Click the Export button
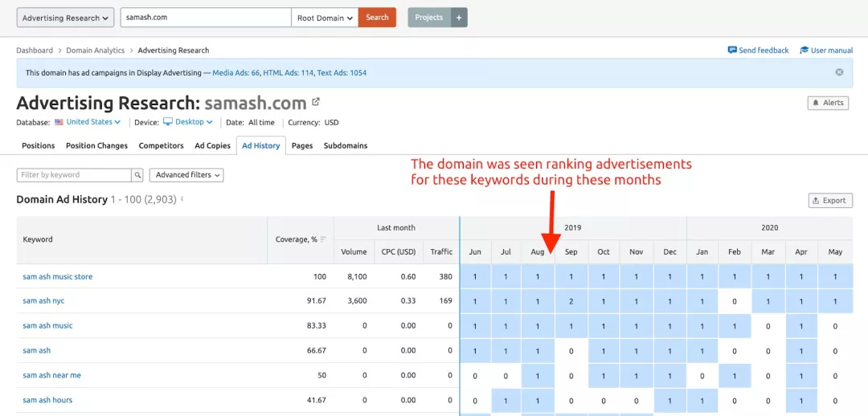The height and width of the screenshot is (416, 868). pos(830,201)
